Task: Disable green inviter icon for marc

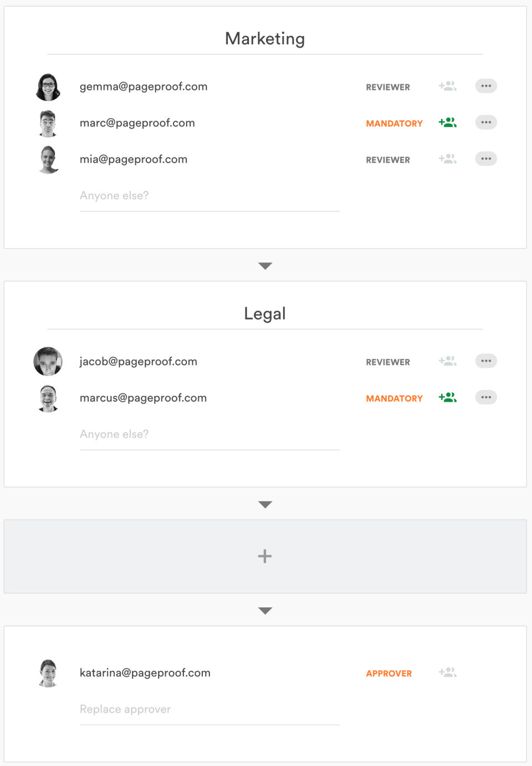Action: click(448, 123)
